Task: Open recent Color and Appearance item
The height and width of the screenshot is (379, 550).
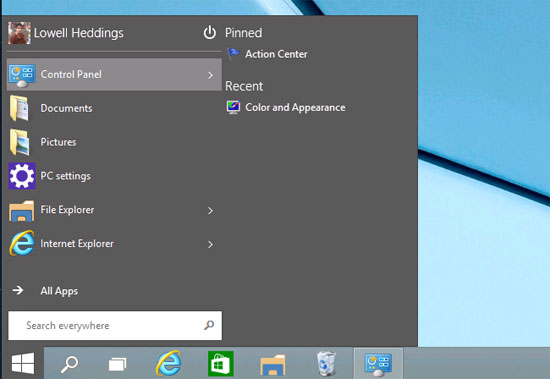Action: [295, 107]
